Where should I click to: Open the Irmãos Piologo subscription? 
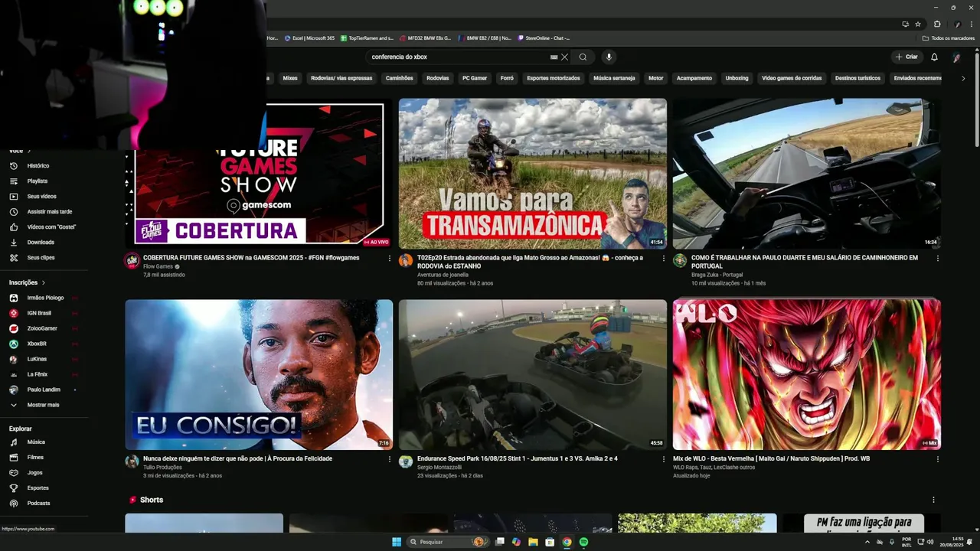(45, 298)
